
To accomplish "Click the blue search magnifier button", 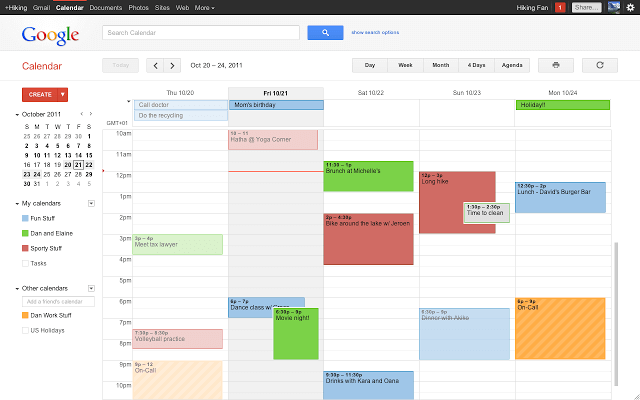I will click(x=325, y=33).
